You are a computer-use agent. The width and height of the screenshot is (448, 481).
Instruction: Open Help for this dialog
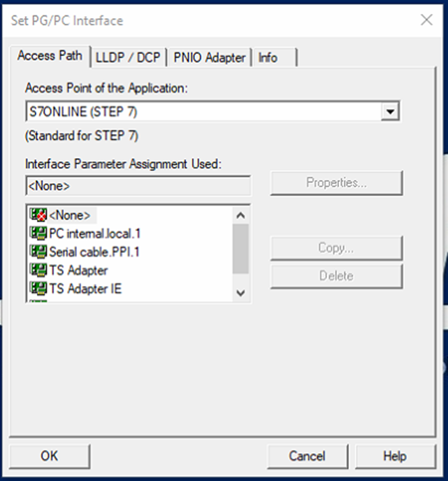click(394, 456)
